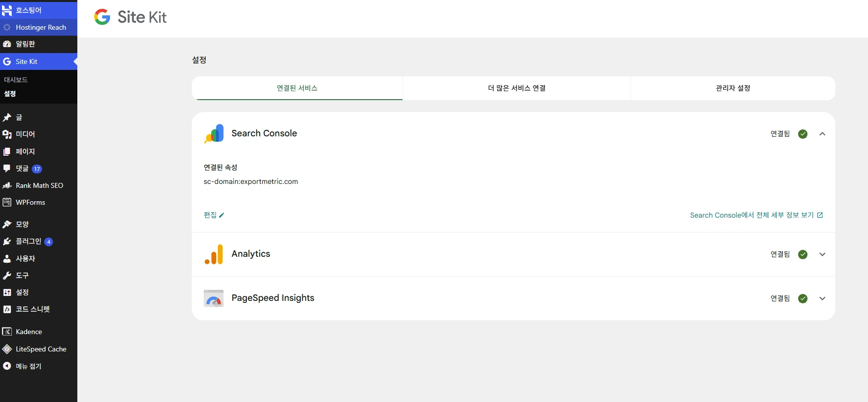Click the comments count badge 17
868x402 pixels.
37,169
